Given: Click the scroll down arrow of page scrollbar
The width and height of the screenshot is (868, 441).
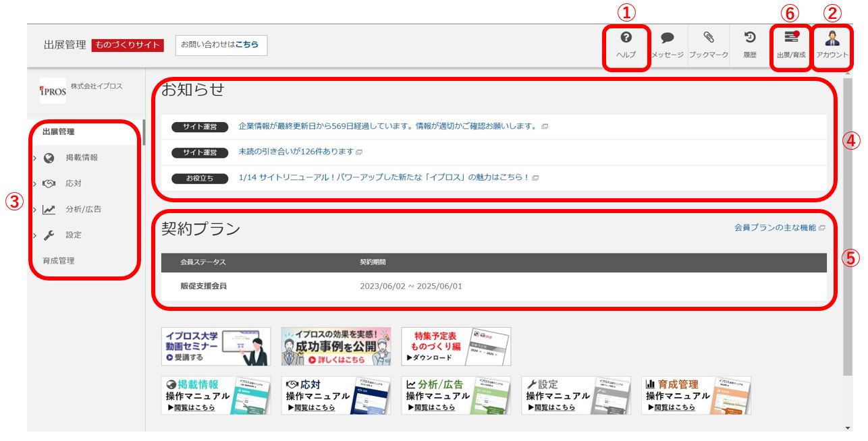Looking at the screenshot, I should 848,428.
